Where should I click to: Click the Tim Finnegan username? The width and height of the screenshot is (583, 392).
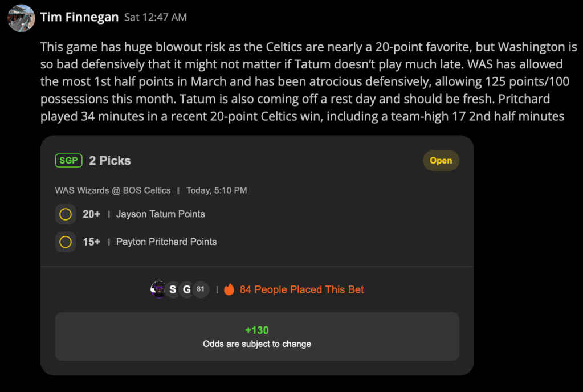pos(80,17)
